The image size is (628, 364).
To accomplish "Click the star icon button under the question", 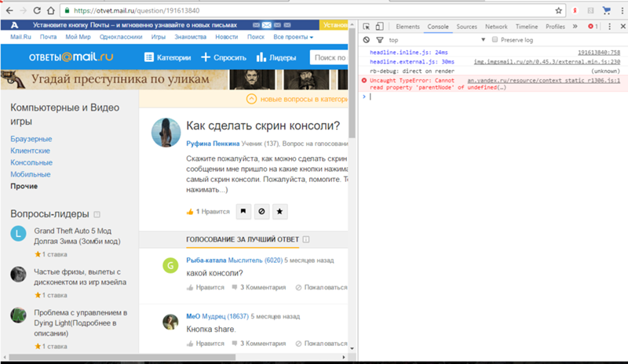I will tap(279, 212).
